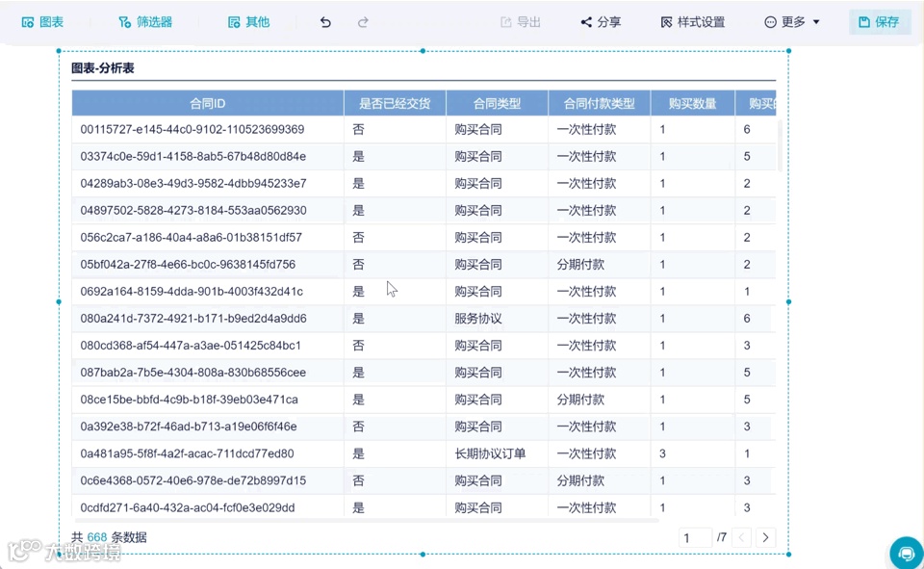The width and height of the screenshot is (924, 569).
Task: Open the customer service chat bubble
Action: click(904, 553)
